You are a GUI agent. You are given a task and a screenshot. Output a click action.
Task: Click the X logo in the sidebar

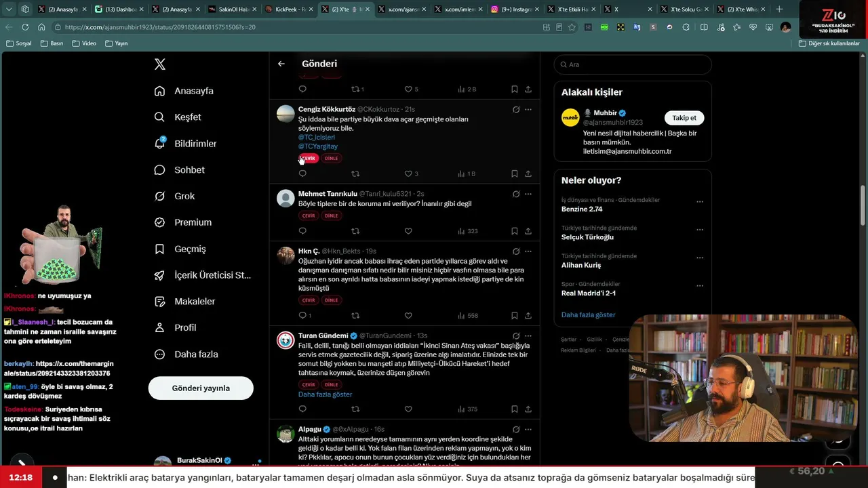click(160, 64)
